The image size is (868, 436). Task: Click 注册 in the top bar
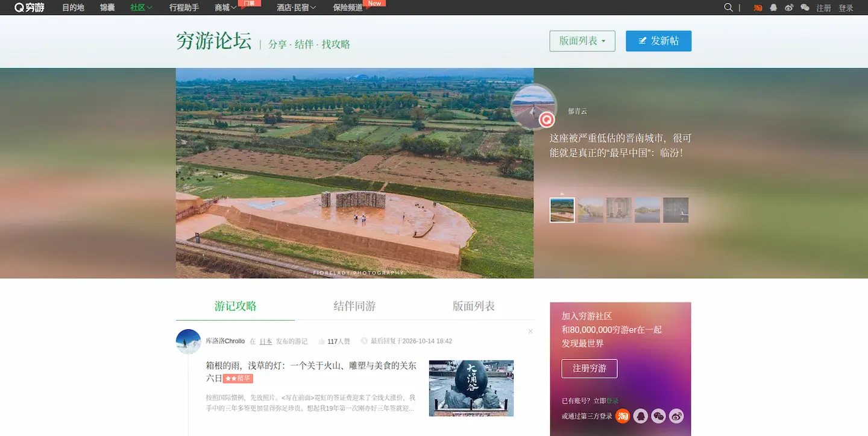(823, 8)
